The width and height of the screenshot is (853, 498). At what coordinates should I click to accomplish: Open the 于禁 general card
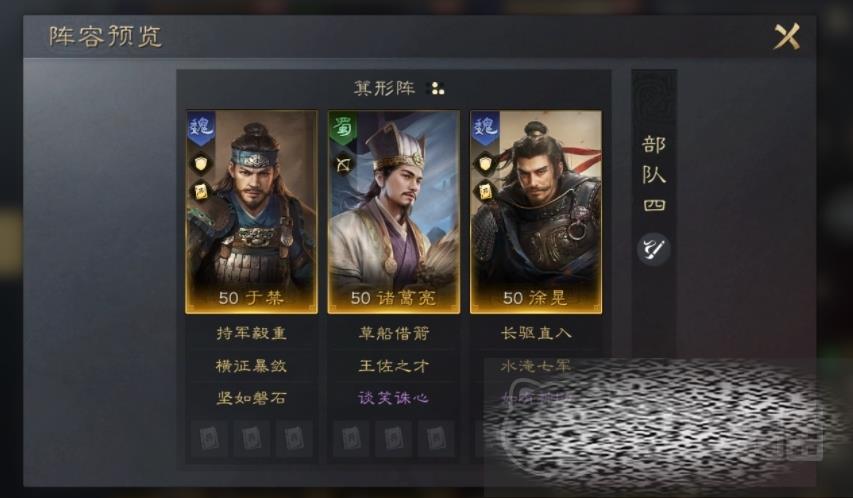pyautogui.click(x=251, y=212)
